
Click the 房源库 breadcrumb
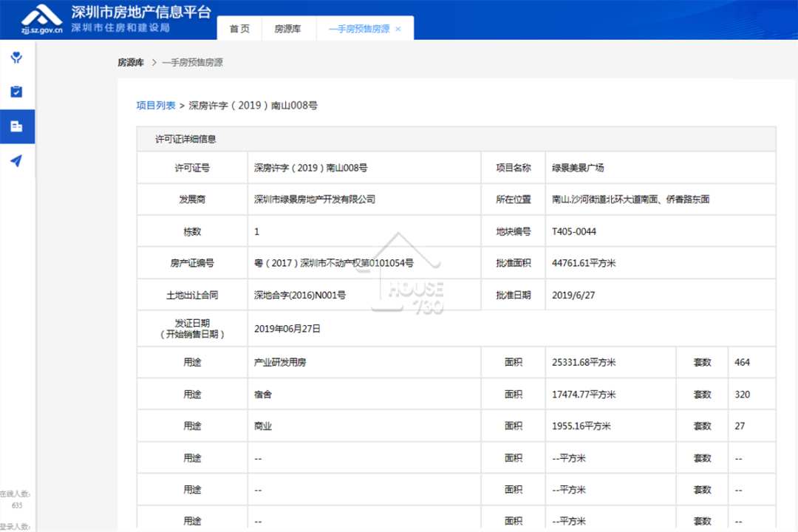pos(130,63)
